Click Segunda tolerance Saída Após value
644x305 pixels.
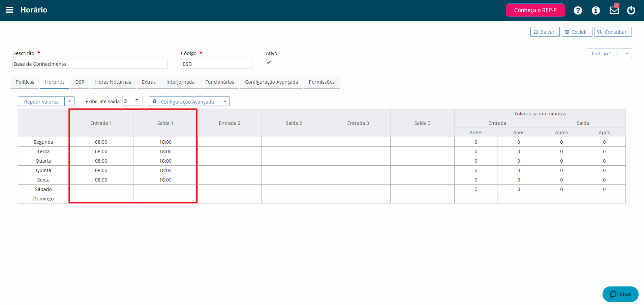(604, 142)
